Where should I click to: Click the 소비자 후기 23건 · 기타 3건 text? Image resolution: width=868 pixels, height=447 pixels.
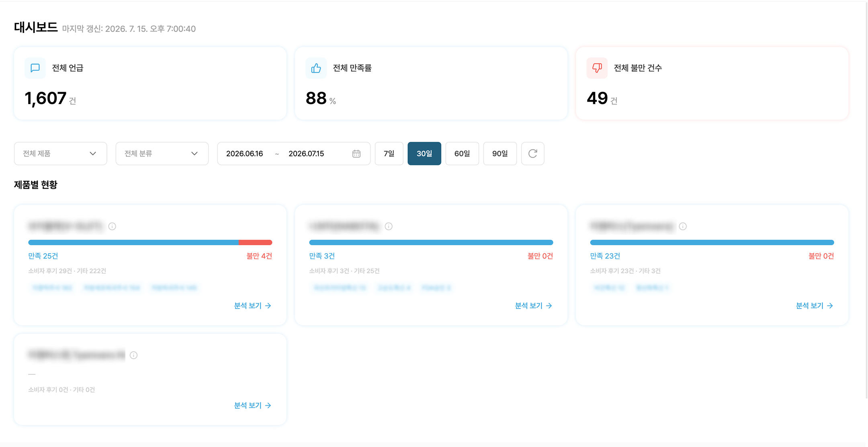(x=625, y=271)
